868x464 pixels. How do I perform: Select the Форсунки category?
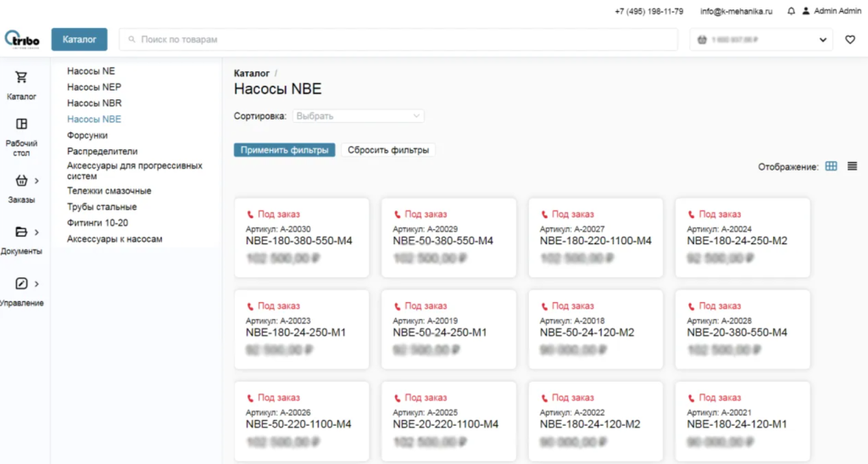[x=87, y=135]
